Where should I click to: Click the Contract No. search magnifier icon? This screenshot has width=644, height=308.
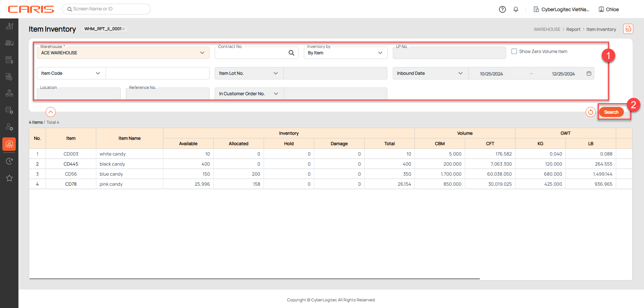(291, 53)
